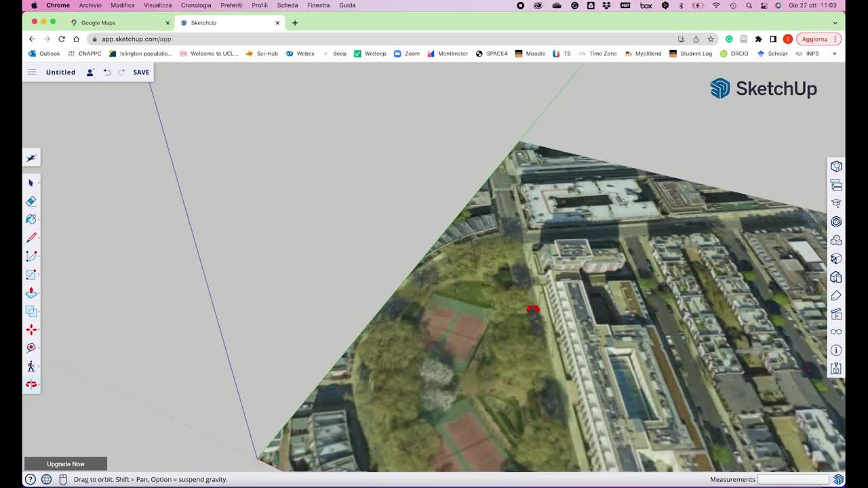Image resolution: width=868 pixels, height=488 pixels.
Task: Open the Tags panel
Action: (836, 296)
